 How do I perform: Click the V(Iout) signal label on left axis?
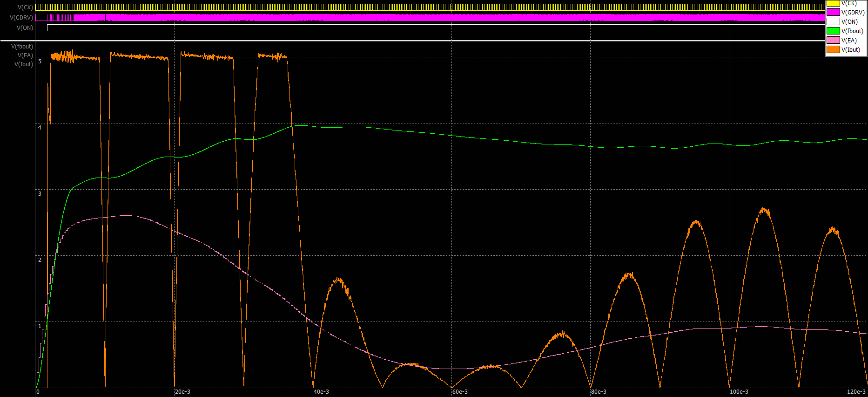click(x=24, y=64)
